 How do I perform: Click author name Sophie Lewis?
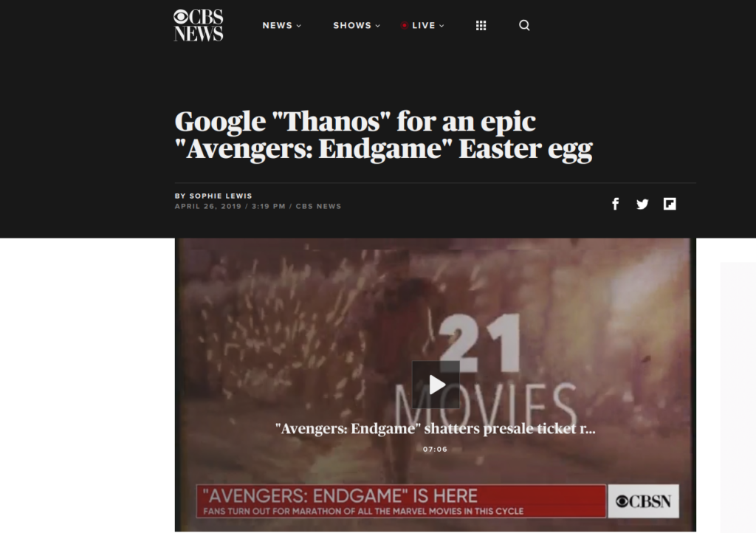click(220, 196)
